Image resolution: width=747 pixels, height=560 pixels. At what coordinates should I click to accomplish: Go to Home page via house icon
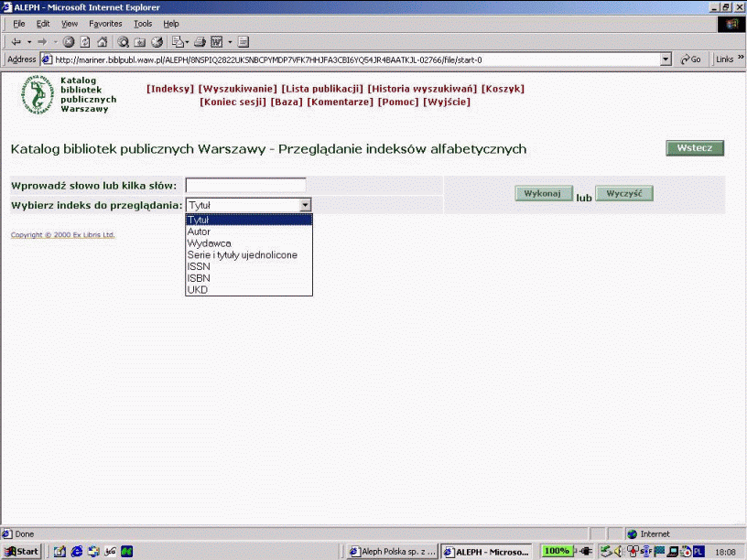(x=101, y=41)
